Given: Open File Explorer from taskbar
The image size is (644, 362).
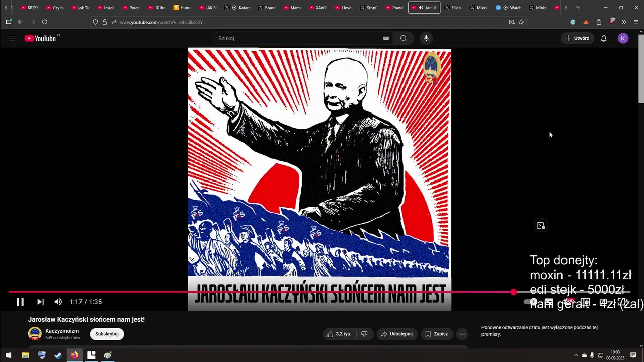Looking at the screenshot, I should tap(25, 355).
